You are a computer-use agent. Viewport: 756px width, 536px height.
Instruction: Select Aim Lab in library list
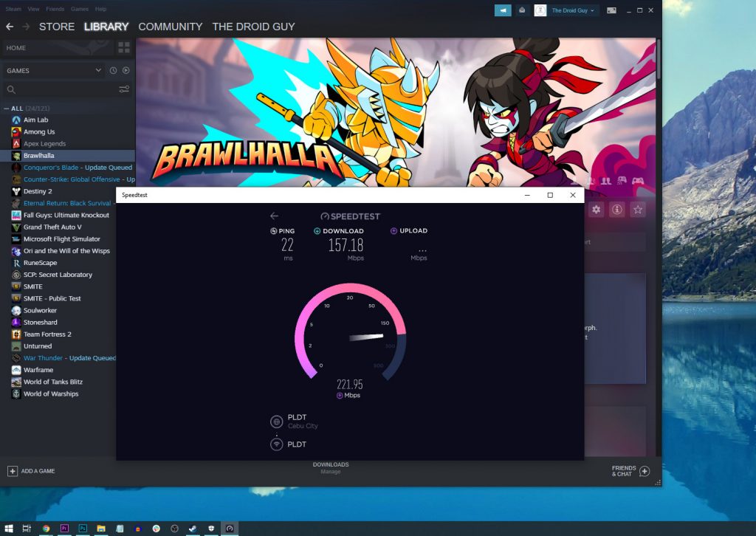tap(67, 120)
